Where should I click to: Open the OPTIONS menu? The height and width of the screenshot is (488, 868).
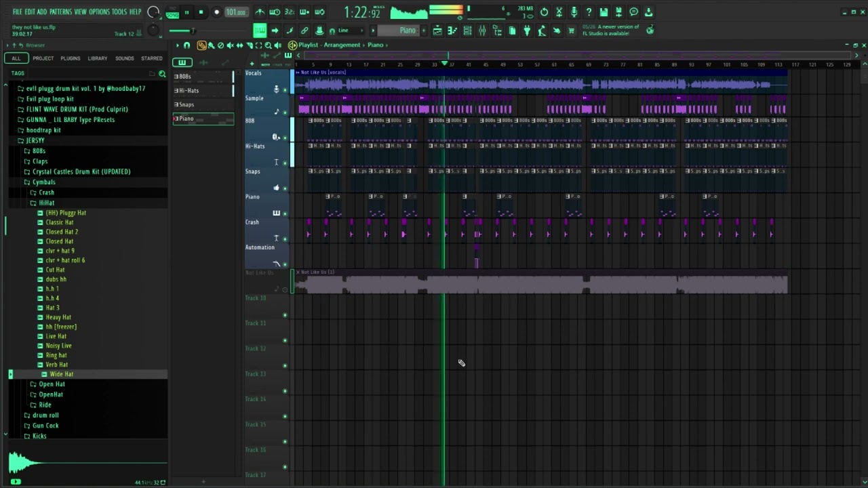(99, 12)
